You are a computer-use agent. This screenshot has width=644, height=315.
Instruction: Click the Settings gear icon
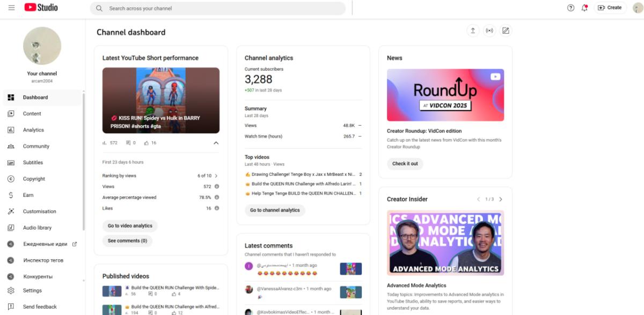(x=11, y=290)
